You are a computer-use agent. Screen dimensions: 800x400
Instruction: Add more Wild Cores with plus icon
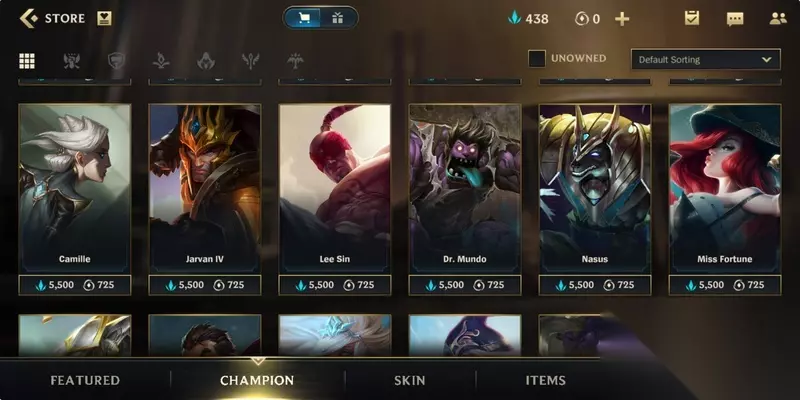click(622, 19)
